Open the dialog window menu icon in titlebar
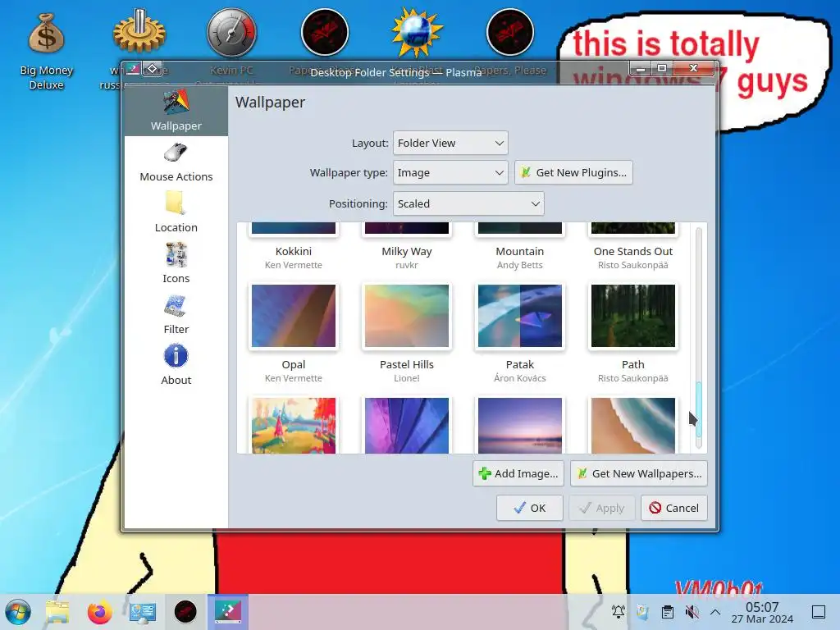Viewport: 840px width, 630px height. click(x=134, y=69)
